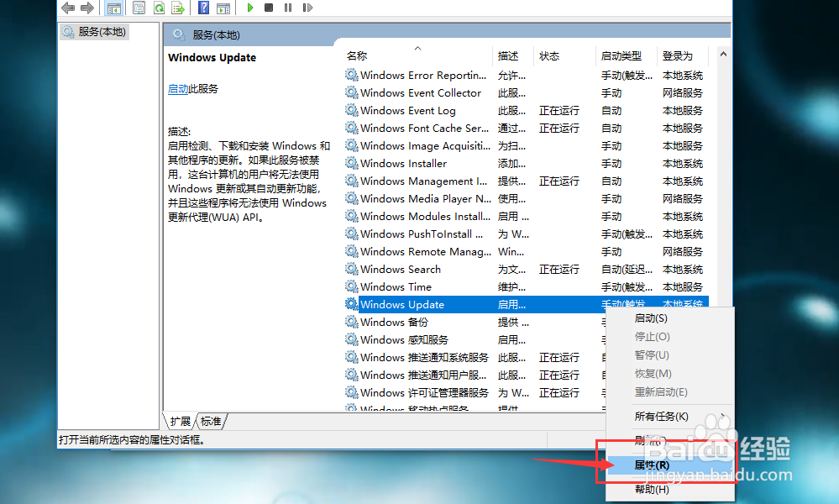The height and width of the screenshot is (504, 839).
Task: Choose 帮助(H) in the context menu
Action: click(670, 489)
